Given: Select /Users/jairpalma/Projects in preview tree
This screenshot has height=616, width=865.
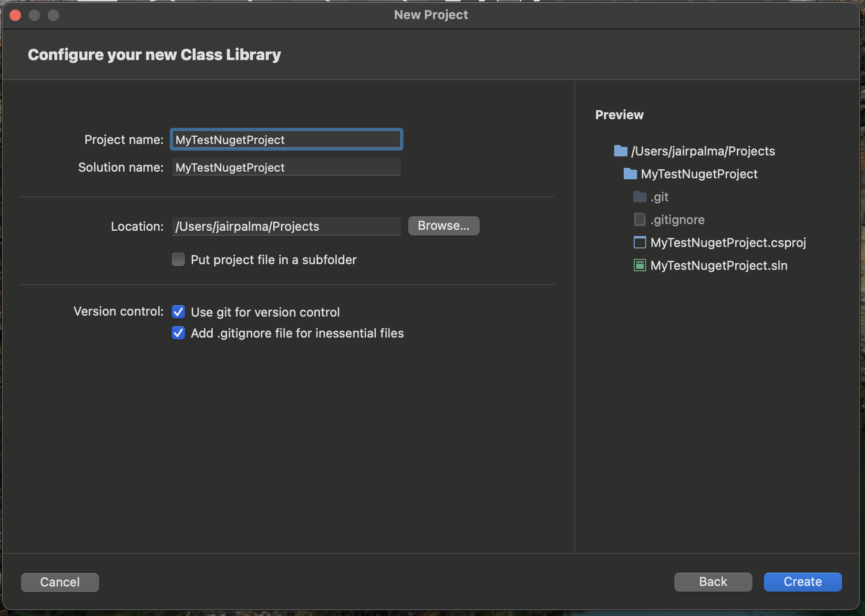Looking at the screenshot, I should 703,151.
